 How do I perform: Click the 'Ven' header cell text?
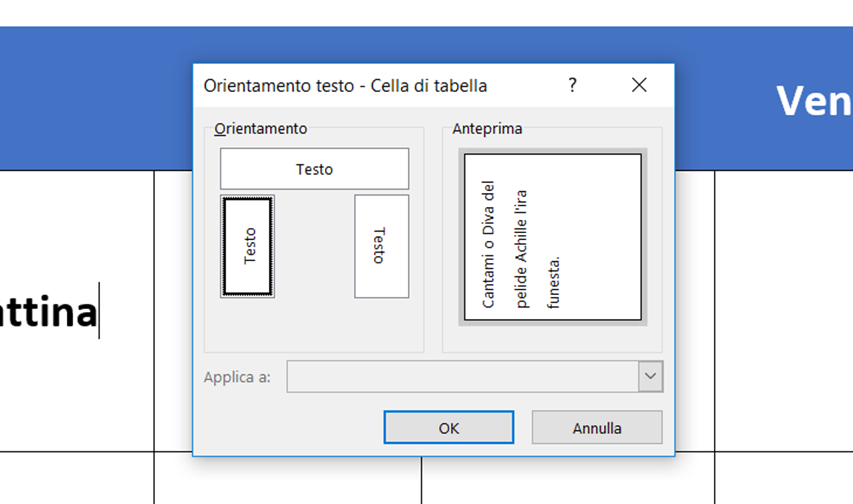pyautogui.click(x=813, y=101)
